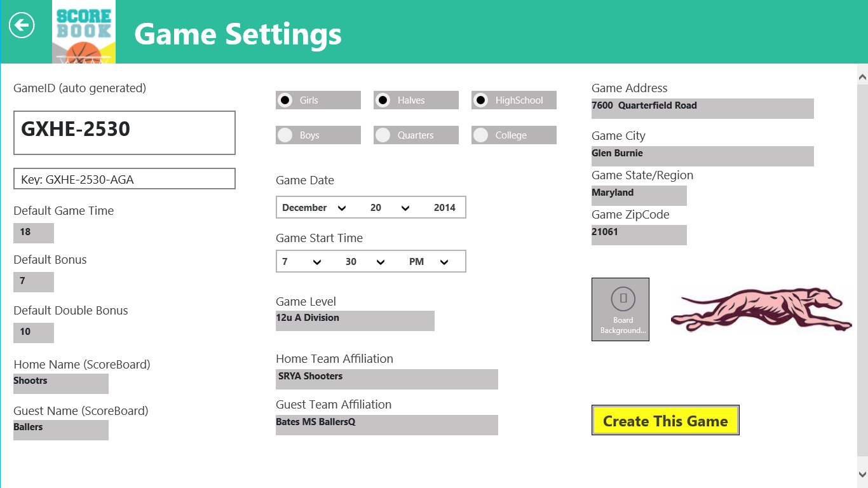Select the Boys radio button
Viewport: 868px width, 488px height.
(286, 135)
